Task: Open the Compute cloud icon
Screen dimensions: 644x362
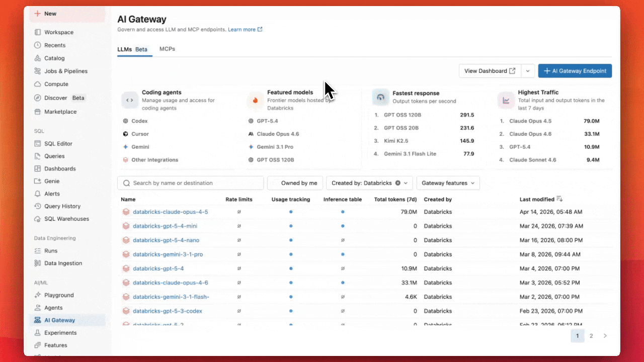Action: (38, 84)
